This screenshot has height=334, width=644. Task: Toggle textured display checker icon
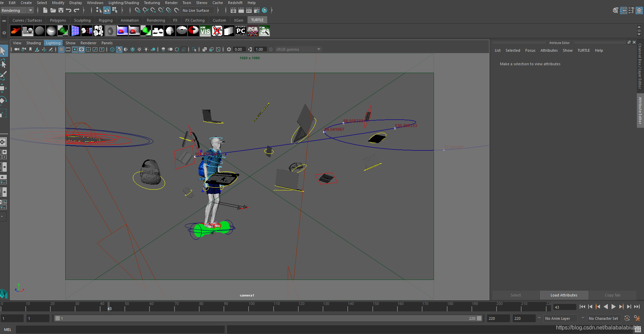pyautogui.click(x=139, y=49)
